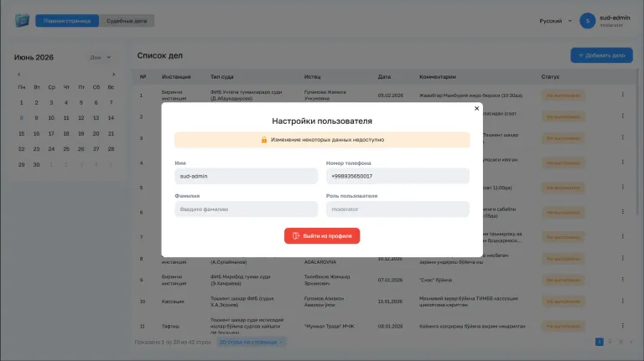Screen dimensions: 644x361
Task: Click Выйти из профиля button
Action: [x=322, y=236]
